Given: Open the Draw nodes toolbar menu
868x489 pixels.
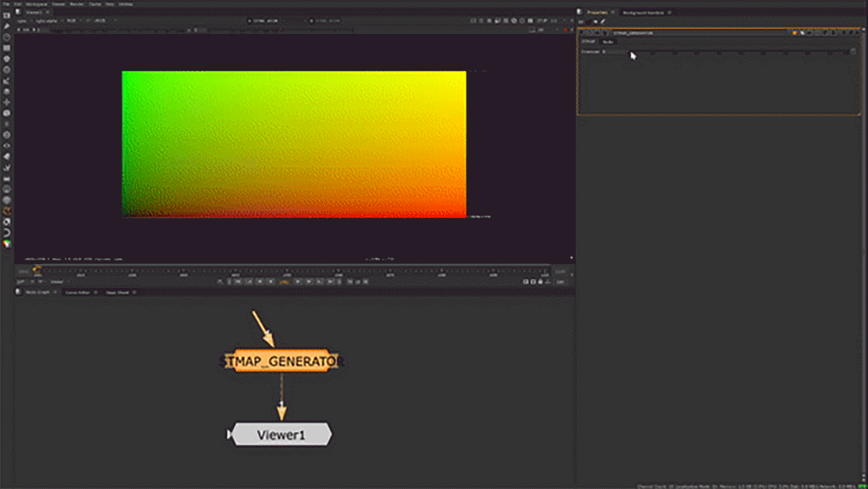Looking at the screenshot, I should pos(7,26).
